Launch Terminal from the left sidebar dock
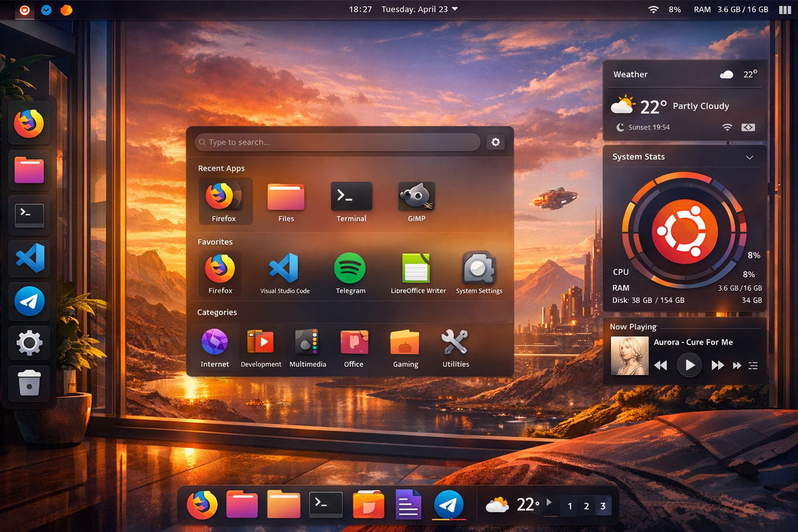 29,215
